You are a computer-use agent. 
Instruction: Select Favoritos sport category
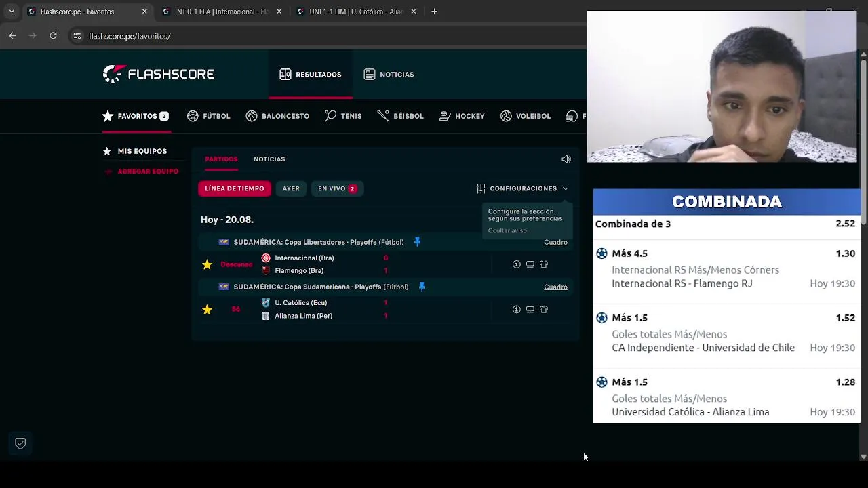click(x=136, y=116)
